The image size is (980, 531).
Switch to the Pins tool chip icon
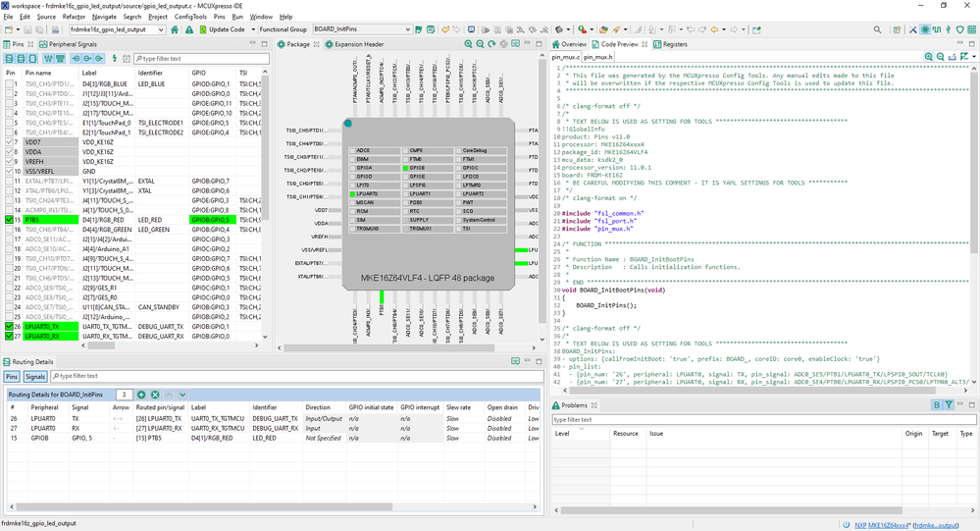tap(925, 29)
